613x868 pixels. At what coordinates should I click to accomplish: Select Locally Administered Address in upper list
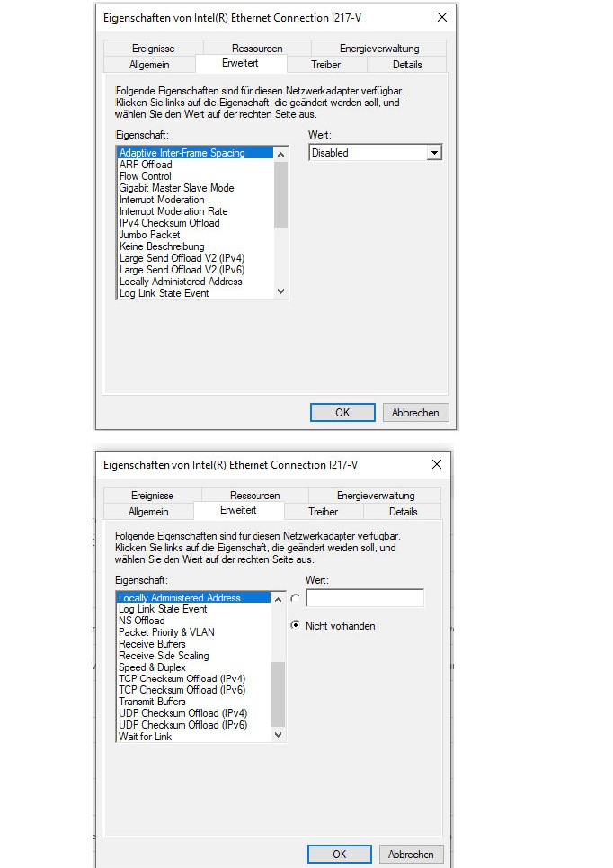[x=196, y=282]
